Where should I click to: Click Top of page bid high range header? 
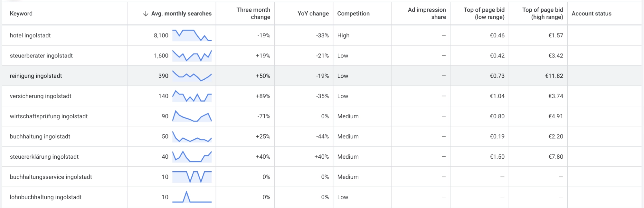543,14
